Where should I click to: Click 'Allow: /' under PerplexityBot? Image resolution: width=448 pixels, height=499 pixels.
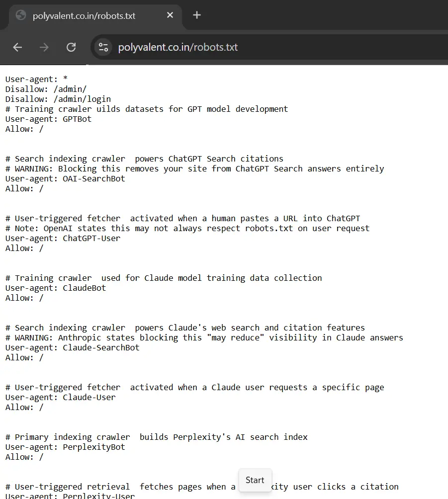click(24, 457)
